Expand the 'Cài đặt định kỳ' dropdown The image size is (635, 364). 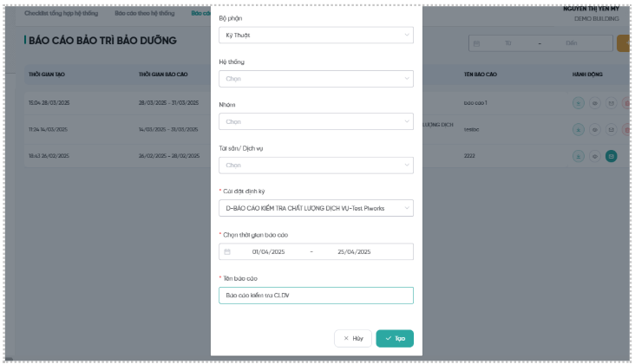pyautogui.click(x=316, y=208)
